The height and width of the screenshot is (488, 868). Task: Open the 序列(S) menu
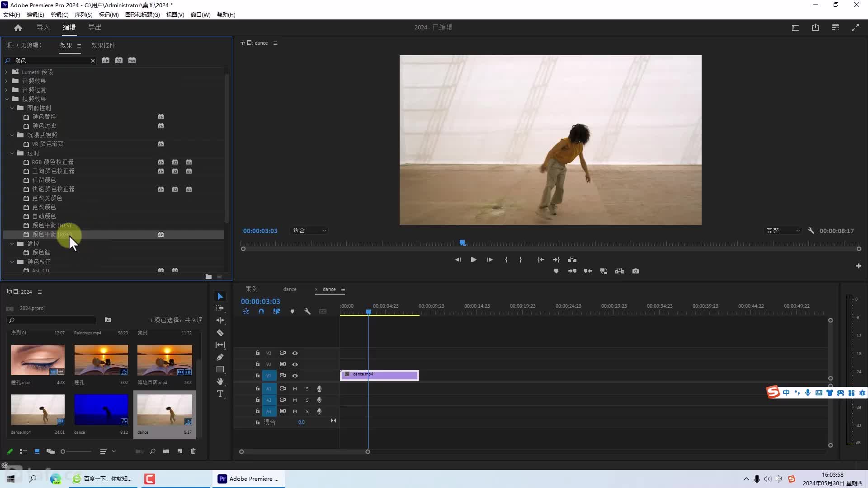tap(84, 14)
